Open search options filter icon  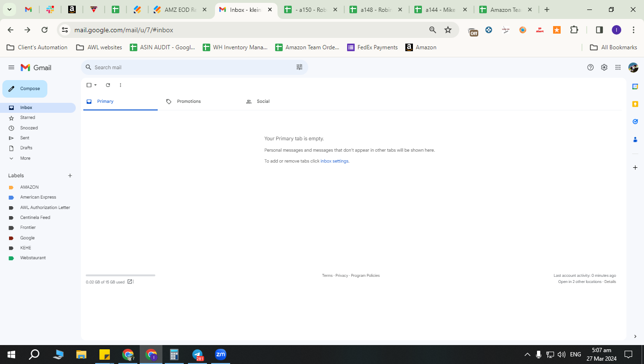[x=299, y=67]
